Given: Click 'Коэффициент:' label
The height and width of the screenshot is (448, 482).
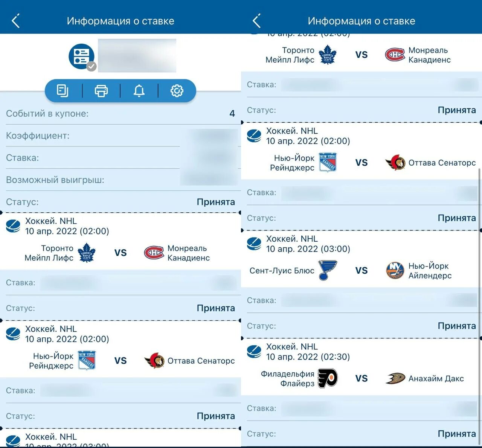Looking at the screenshot, I should 38,136.
